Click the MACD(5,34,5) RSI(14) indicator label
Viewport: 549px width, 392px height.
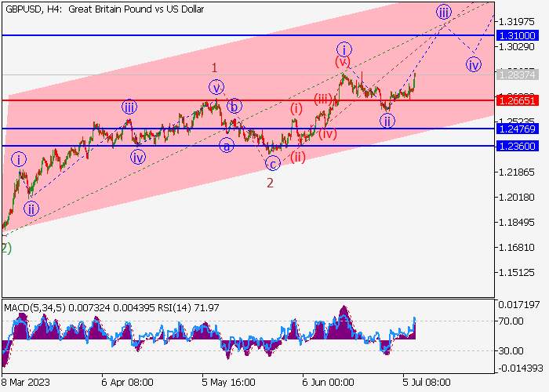coord(111,308)
